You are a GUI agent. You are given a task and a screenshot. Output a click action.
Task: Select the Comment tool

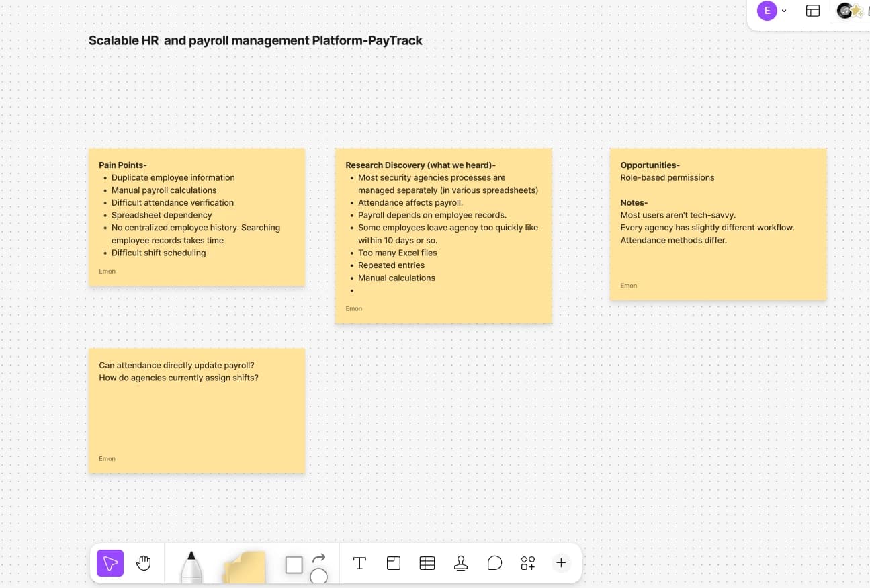coord(494,563)
